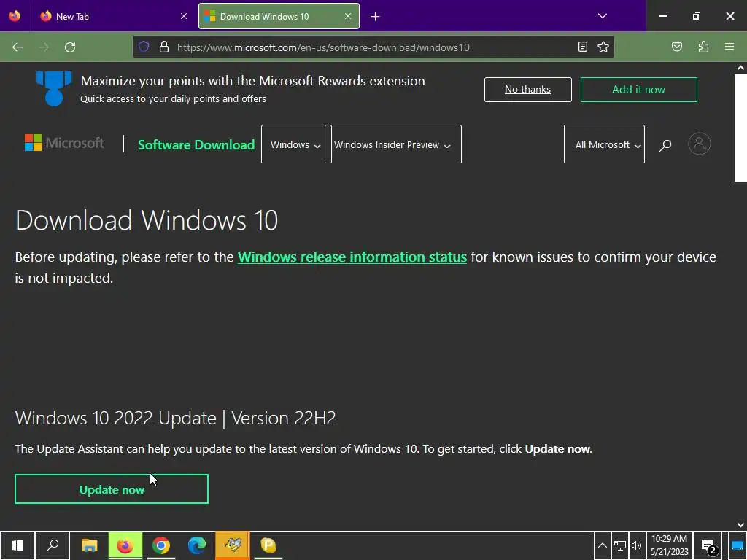747x560 pixels.
Task: Click the blue chat icon at the taskbar's right end
Action: (x=738, y=546)
